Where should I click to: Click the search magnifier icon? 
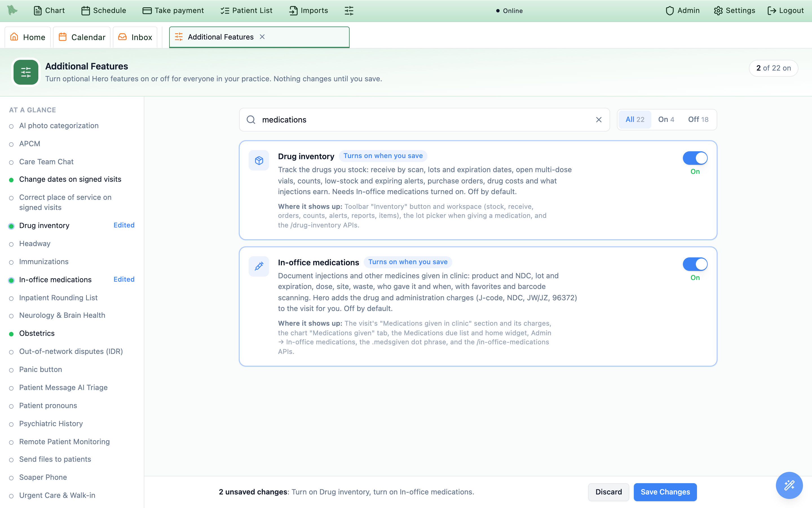[x=251, y=120]
